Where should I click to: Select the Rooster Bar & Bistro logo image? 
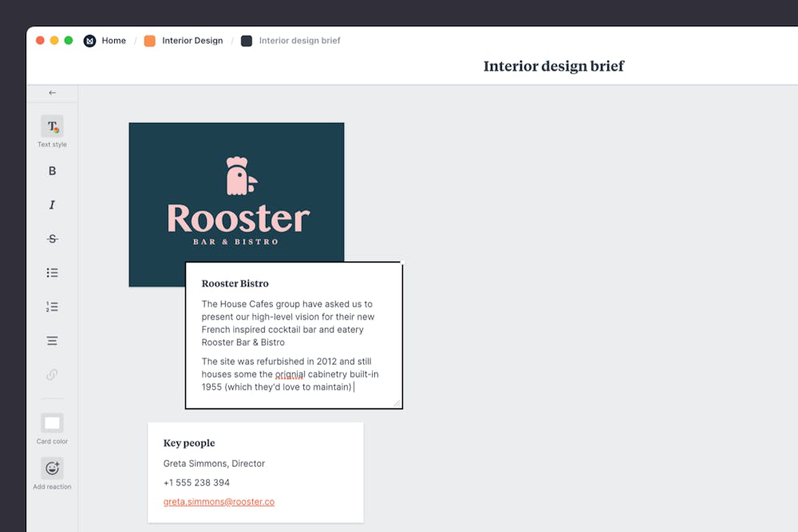click(236, 191)
